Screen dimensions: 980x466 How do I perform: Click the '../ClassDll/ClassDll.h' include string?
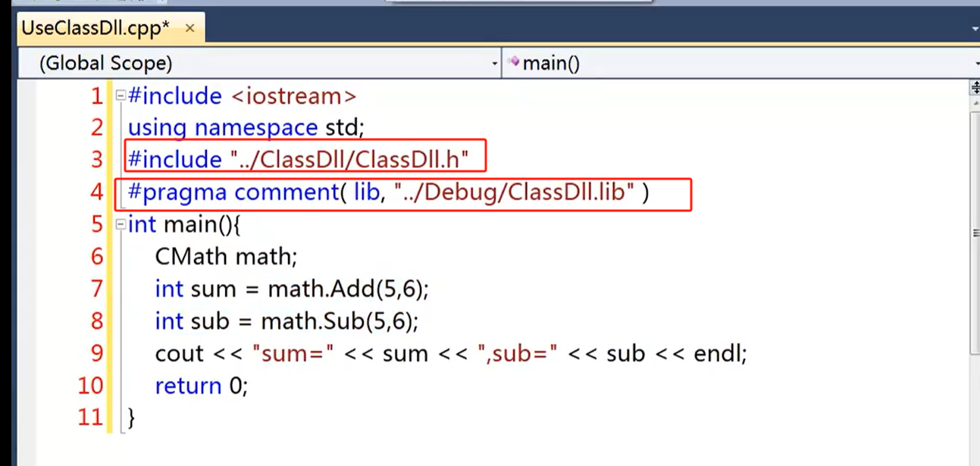point(349,160)
